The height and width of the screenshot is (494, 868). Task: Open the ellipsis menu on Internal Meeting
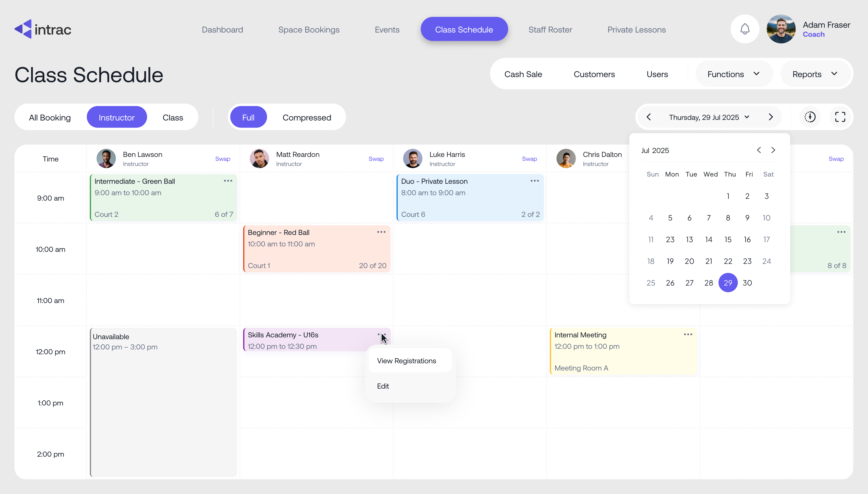[x=688, y=335]
